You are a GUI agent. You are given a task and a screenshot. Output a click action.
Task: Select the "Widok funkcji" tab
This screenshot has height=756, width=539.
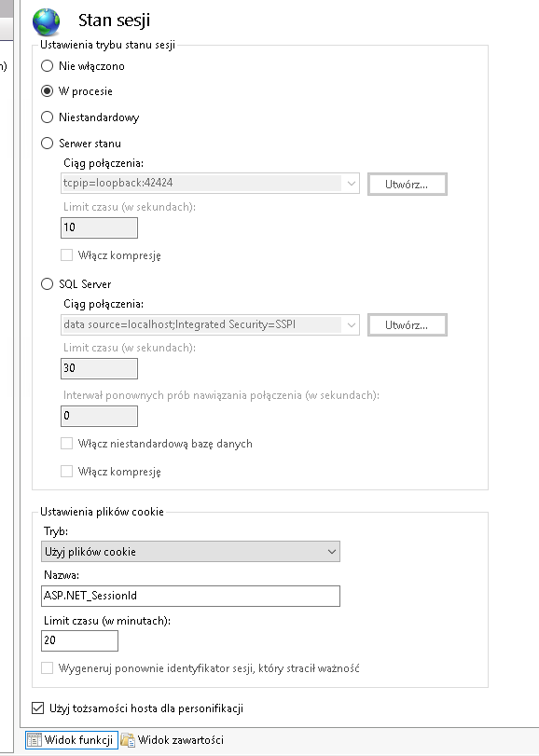[x=72, y=739]
